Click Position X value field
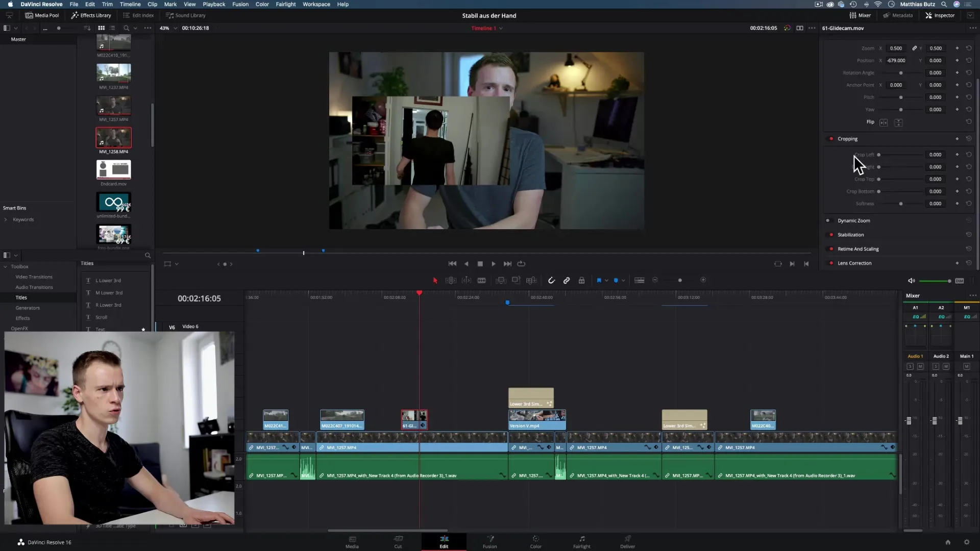The height and width of the screenshot is (551, 980). coord(897,61)
